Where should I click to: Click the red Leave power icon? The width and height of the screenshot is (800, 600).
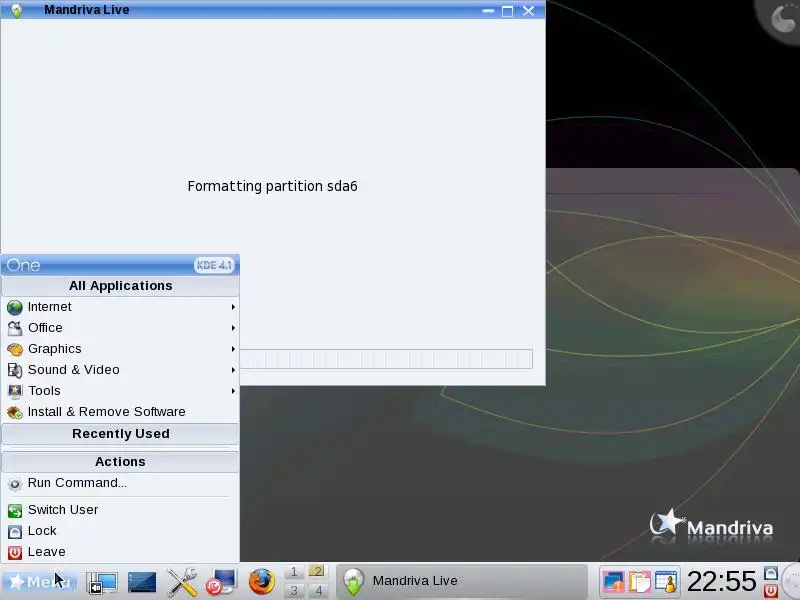pos(15,553)
